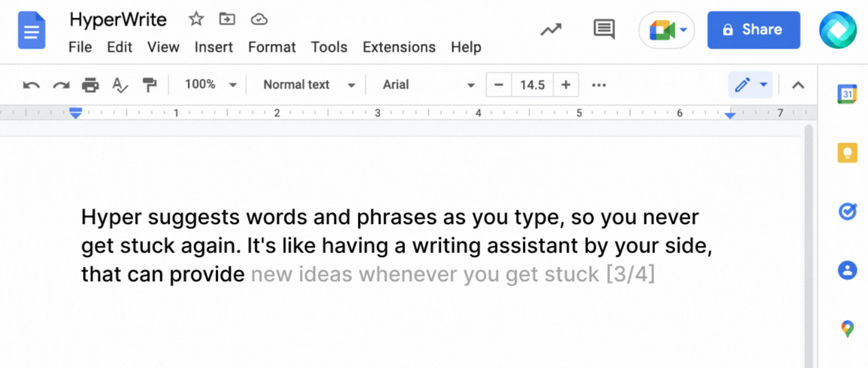The width and height of the screenshot is (868, 368).
Task: Open the account profile avatar
Action: (837, 30)
